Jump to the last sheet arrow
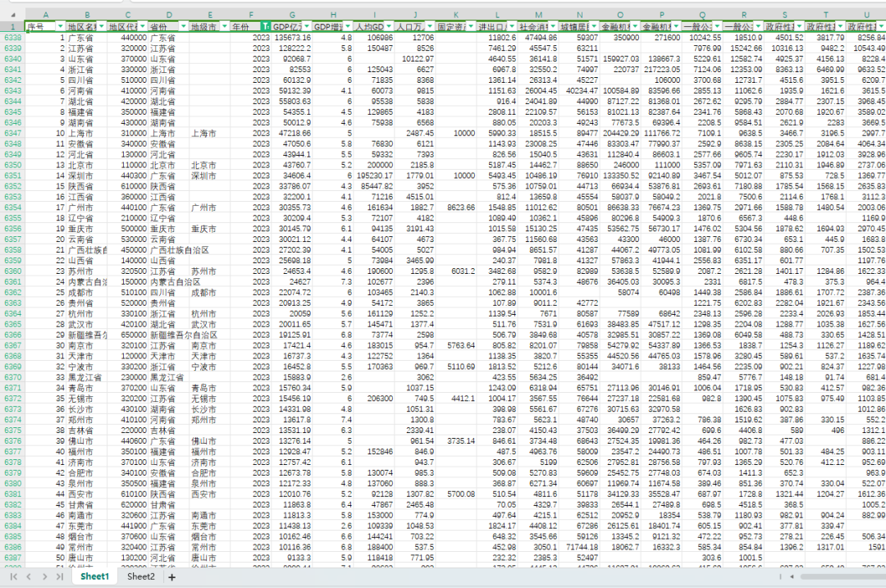886x588 pixels. pyautogui.click(x=59, y=577)
